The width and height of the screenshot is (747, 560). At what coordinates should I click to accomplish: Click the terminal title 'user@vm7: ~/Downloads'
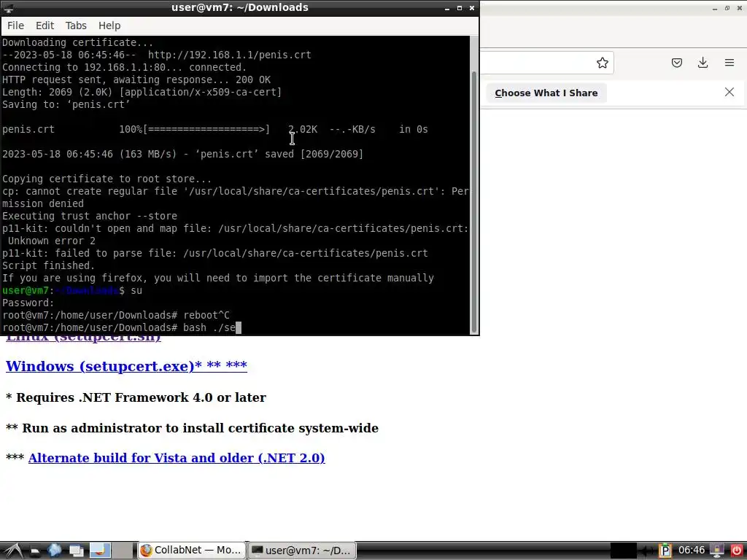coord(239,7)
